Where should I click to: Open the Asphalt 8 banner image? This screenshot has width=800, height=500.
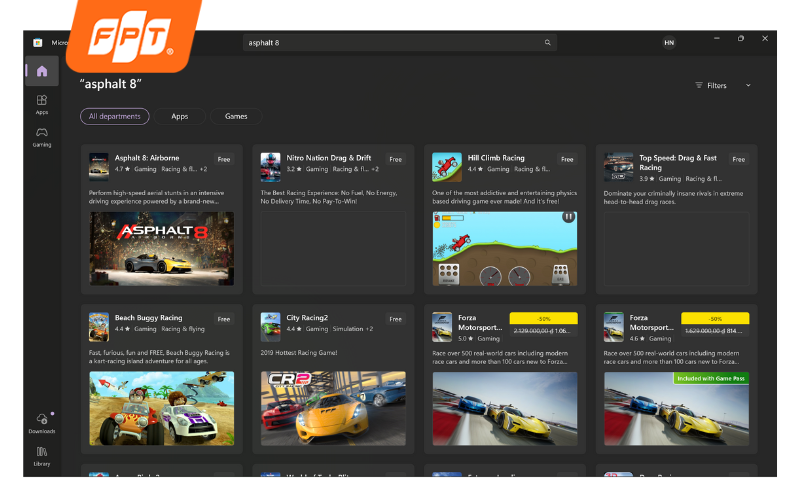(161, 247)
